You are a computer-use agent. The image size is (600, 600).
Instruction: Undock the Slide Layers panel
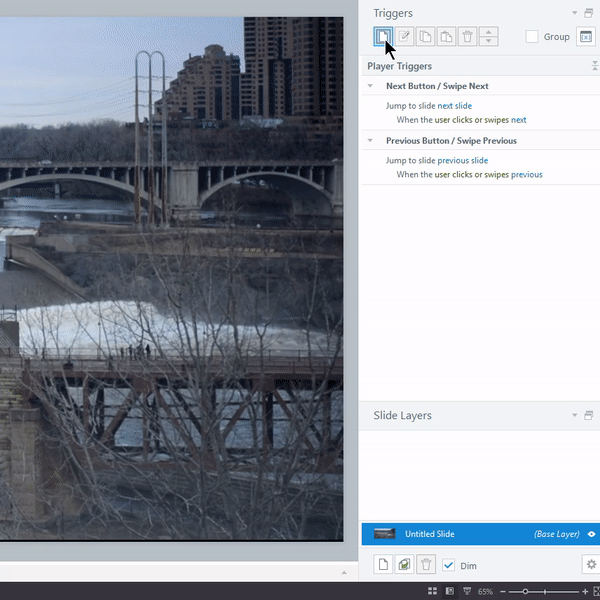589,415
